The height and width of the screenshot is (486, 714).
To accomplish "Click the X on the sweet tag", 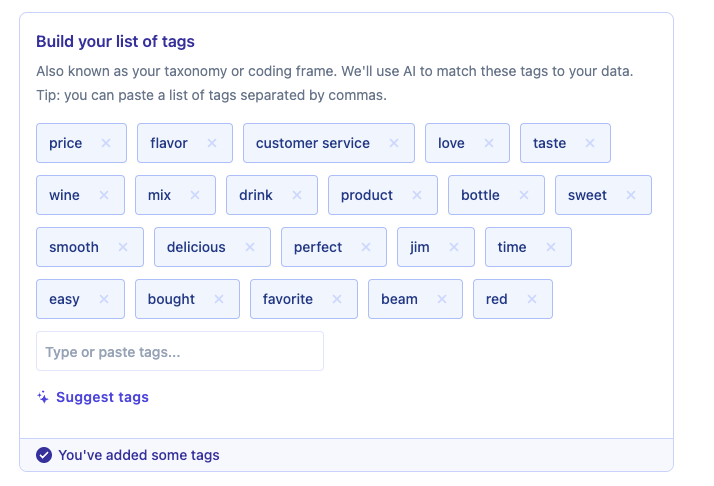I will point(631,195).
